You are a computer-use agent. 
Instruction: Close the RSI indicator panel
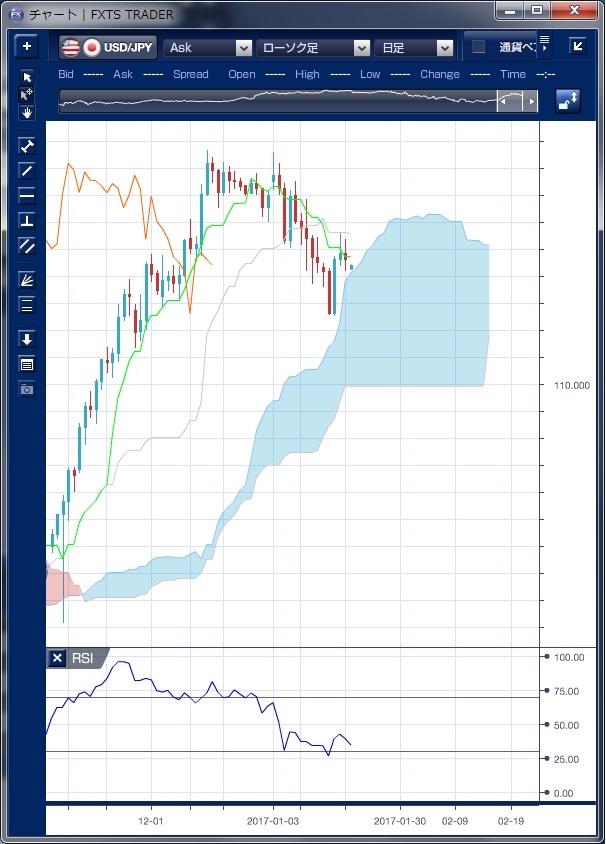(x=58, y=658)
